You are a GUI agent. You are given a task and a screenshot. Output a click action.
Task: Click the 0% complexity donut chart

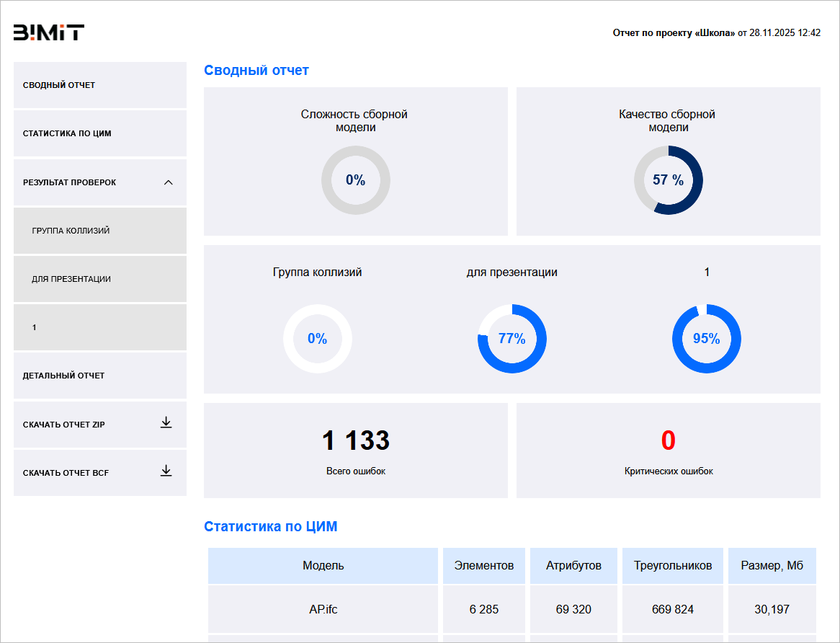(356, 180)
